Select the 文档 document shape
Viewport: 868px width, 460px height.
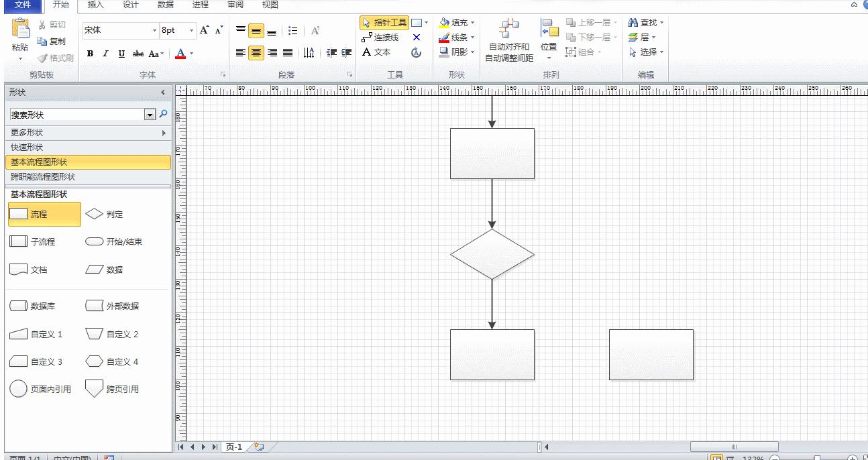click(x=29, y=270)
